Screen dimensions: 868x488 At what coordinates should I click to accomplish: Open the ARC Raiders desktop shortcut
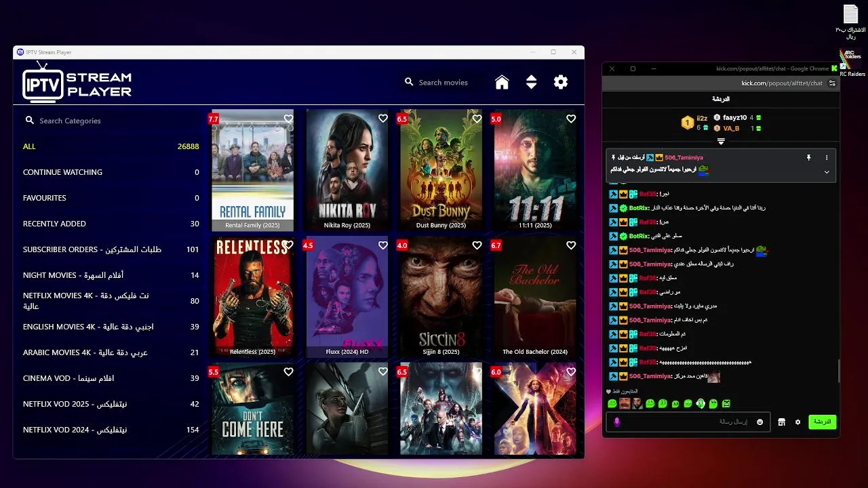852,64
